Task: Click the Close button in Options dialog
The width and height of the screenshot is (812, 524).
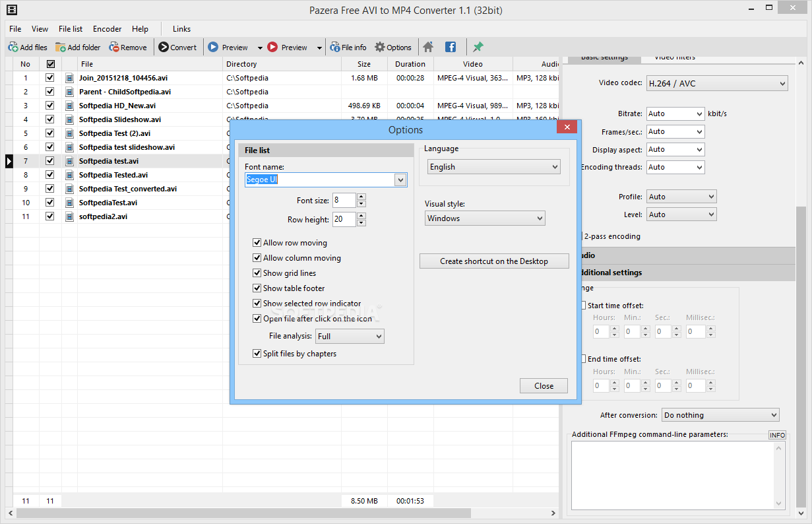Action: [x=544, y=386]
